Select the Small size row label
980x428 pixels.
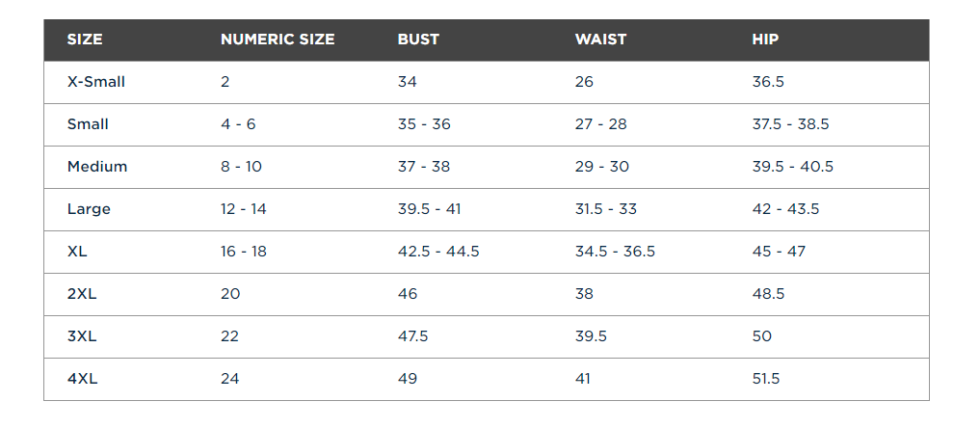88,124
